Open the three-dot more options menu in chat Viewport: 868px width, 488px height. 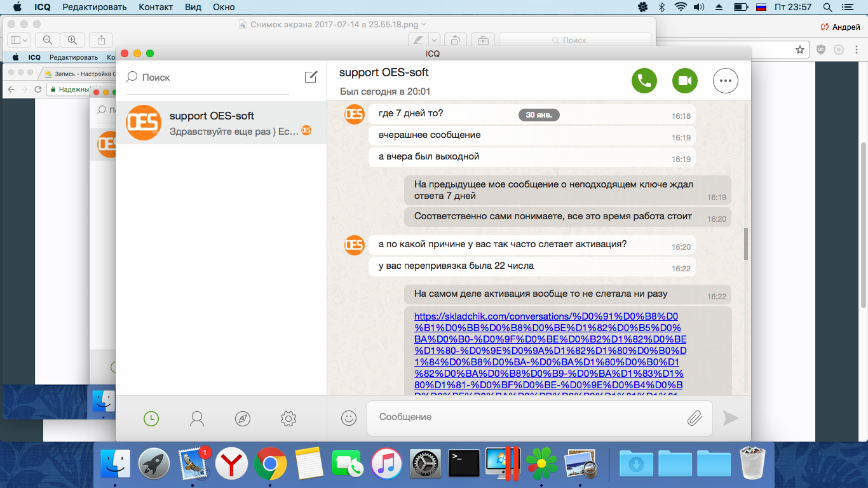(x=726, y=81)
